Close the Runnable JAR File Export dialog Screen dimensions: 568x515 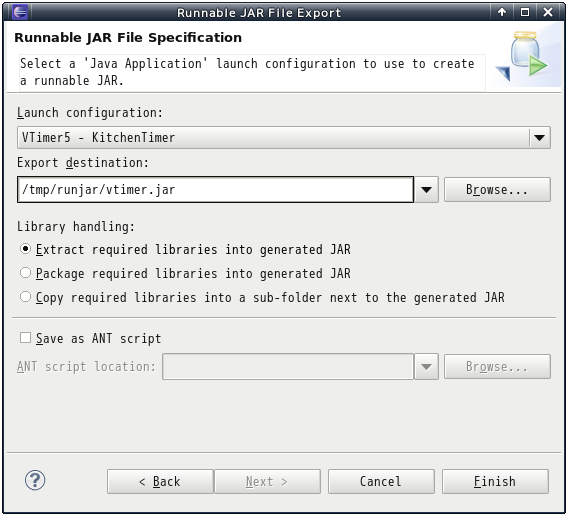point(548,12)
